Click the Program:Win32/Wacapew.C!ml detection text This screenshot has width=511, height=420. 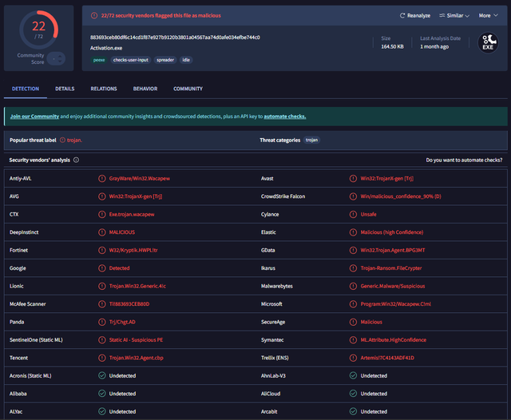(396, 304)
